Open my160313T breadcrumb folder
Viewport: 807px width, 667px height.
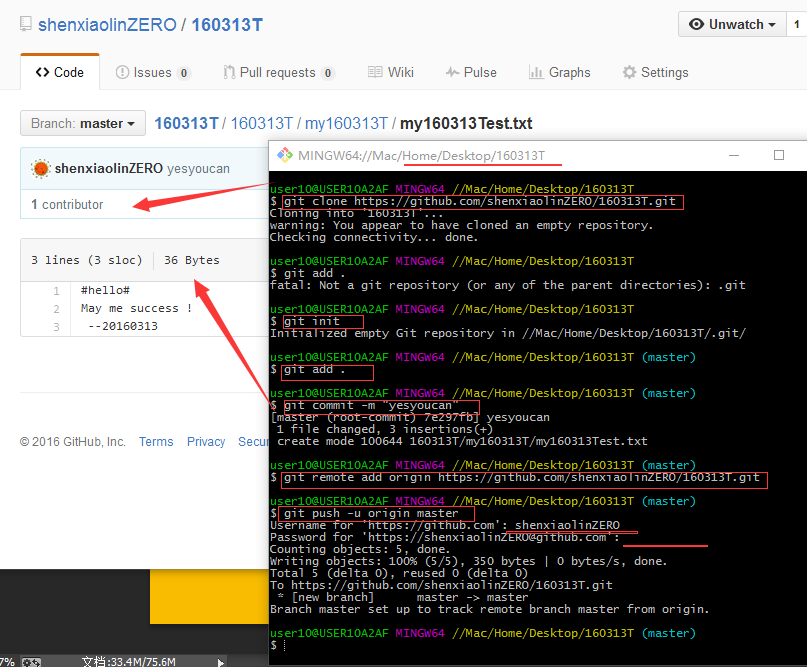pyautogui.click(x=346, y=124)
